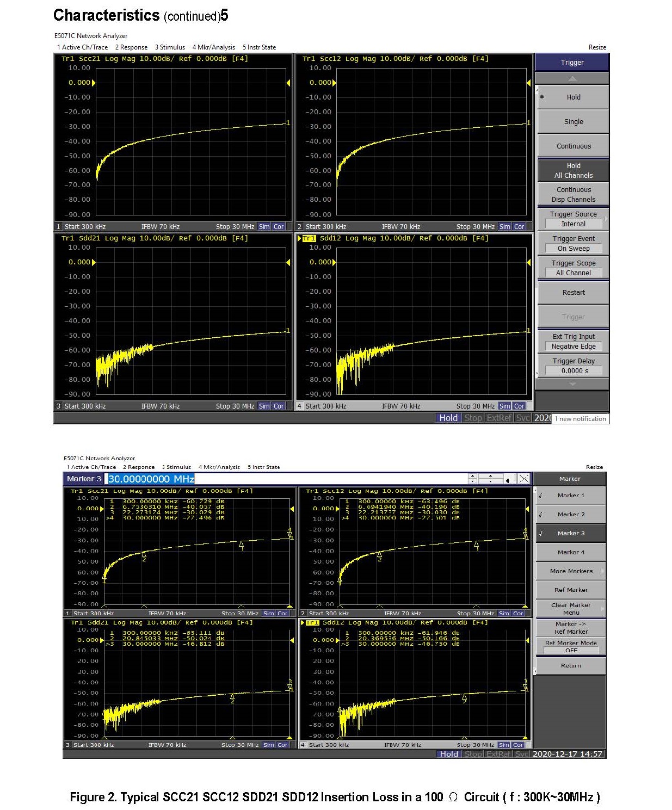Click the ExtRef status indicator in Trigger-menu window

pos(499,418)
